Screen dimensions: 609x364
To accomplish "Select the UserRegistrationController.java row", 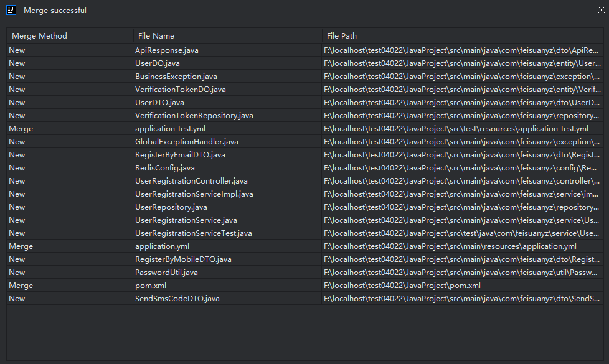I will click(191, 181).
